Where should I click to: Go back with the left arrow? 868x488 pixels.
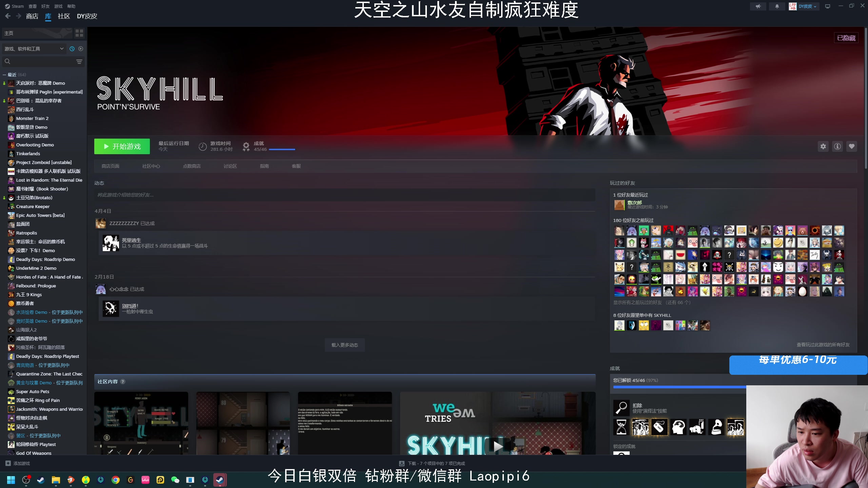8,16
